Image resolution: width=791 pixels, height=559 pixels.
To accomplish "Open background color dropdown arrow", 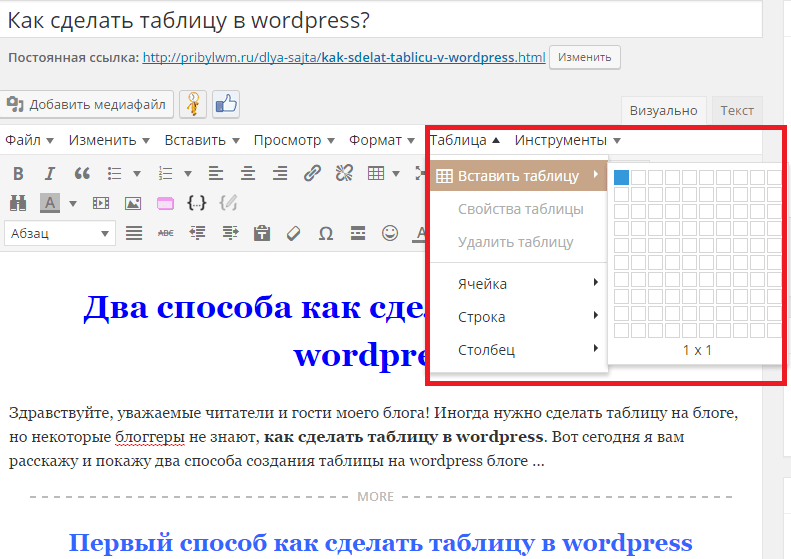I will [73, 204].
